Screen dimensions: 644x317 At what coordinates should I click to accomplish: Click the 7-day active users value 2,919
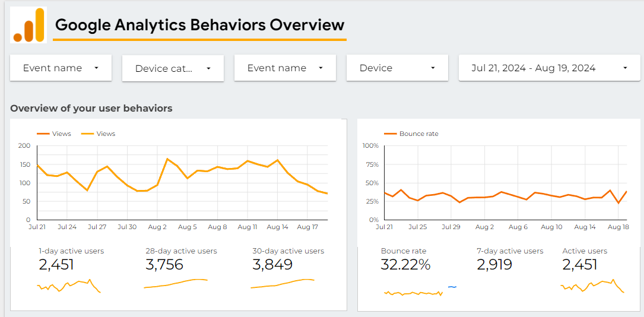pyautogui.click(x=494, y=265)
